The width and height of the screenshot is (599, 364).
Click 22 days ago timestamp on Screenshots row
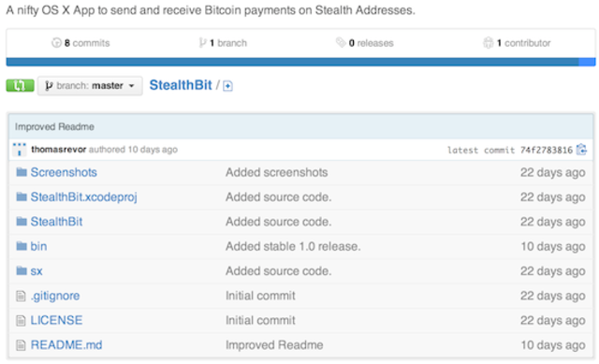tap(553, 172)
